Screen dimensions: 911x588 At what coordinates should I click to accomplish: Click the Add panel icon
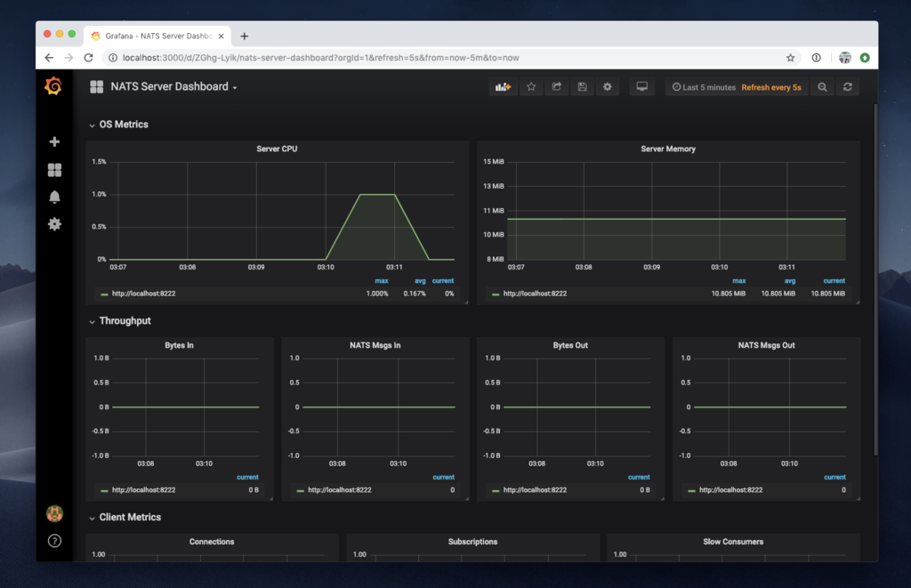click(503, 87)
